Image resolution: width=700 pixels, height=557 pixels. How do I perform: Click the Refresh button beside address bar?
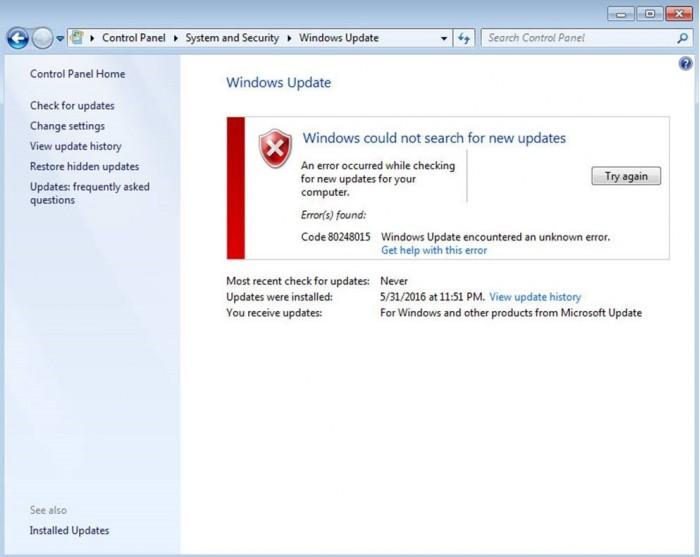click(x=464, y=38)
